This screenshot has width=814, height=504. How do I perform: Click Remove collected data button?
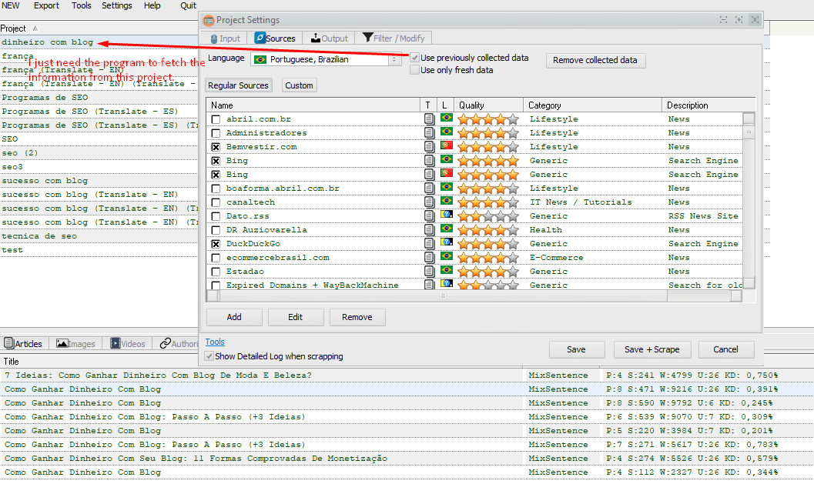click(x=595, y=60)
